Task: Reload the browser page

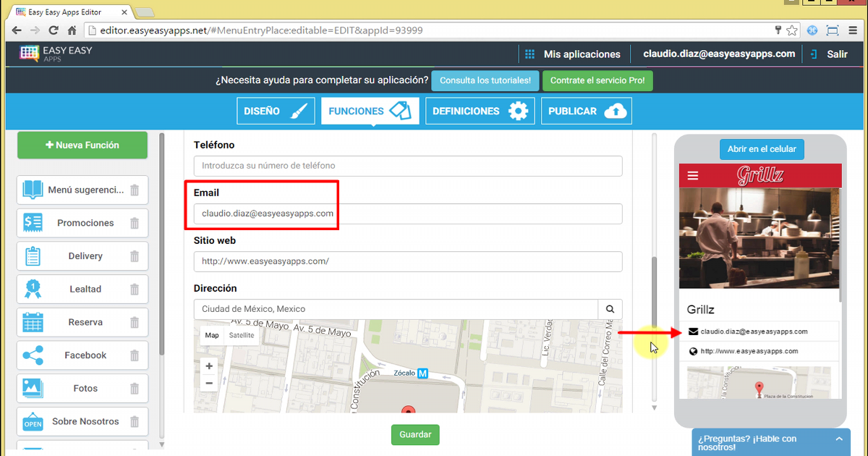Action: pos(53,30)
